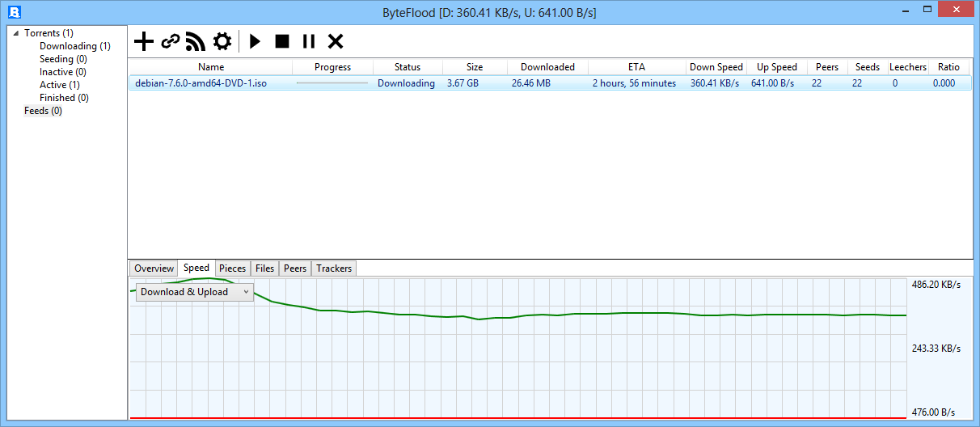The height and width of the screenshot is (427, 980).
Task: Click the 243.33 KB/s graph label
Action: [936, 349]
